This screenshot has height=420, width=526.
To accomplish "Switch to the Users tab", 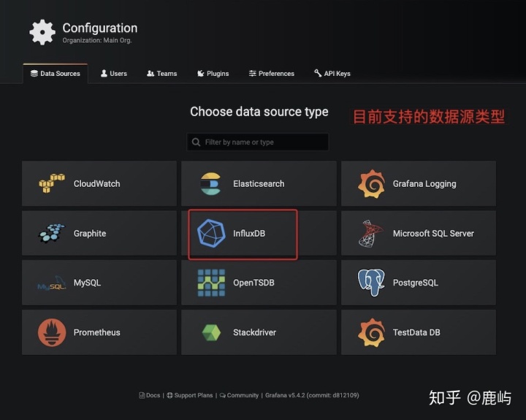I will tap(114, 74).
